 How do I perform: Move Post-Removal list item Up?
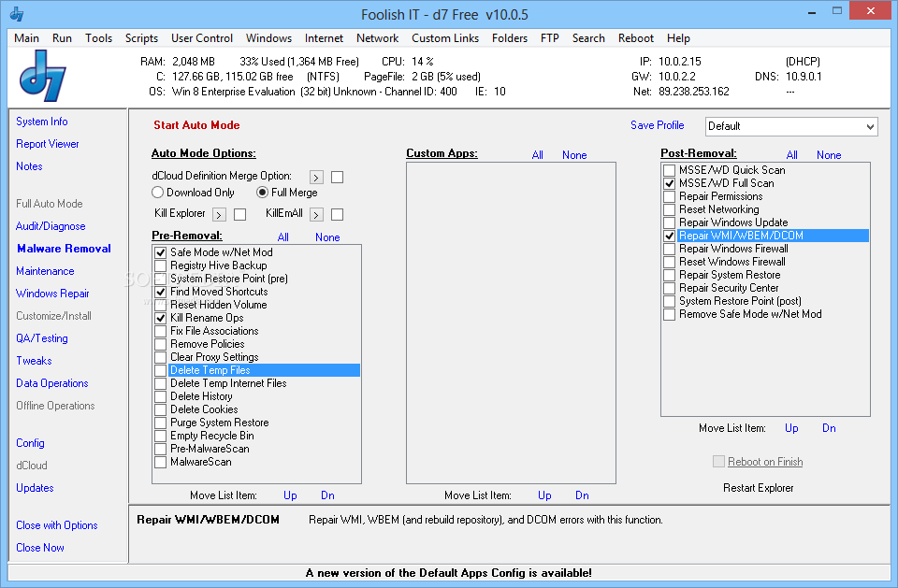[791, 428]
